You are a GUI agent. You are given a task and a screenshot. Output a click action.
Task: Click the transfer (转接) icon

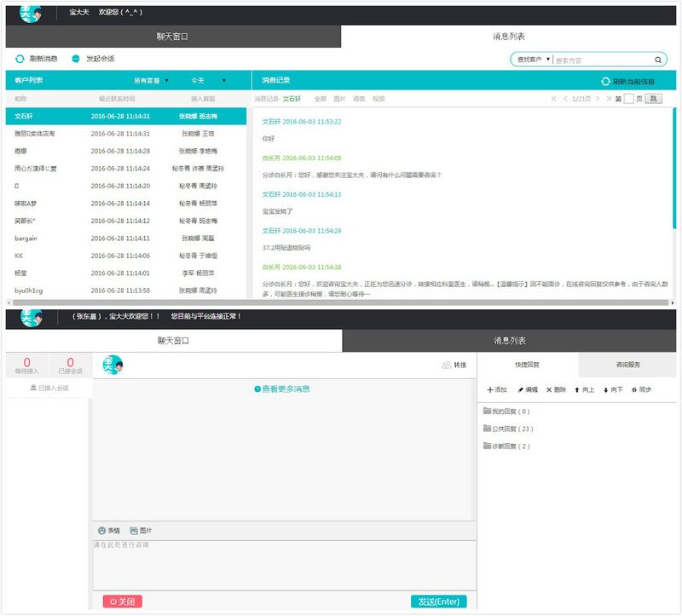pos(446,365)
